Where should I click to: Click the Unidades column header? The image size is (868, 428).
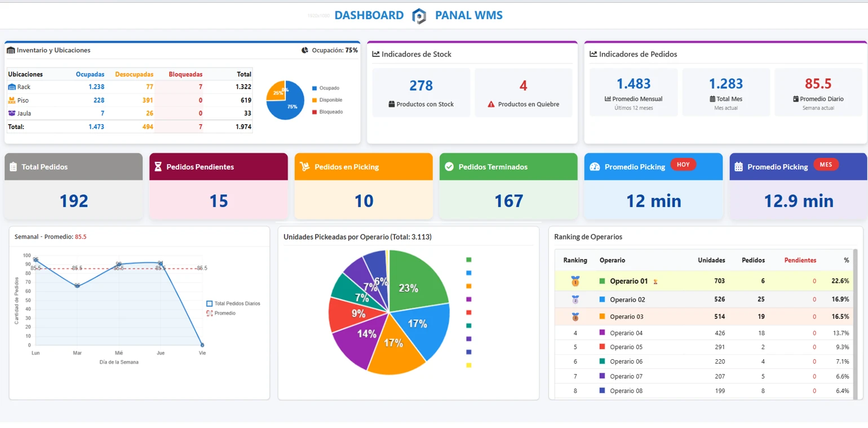(711, 261)
